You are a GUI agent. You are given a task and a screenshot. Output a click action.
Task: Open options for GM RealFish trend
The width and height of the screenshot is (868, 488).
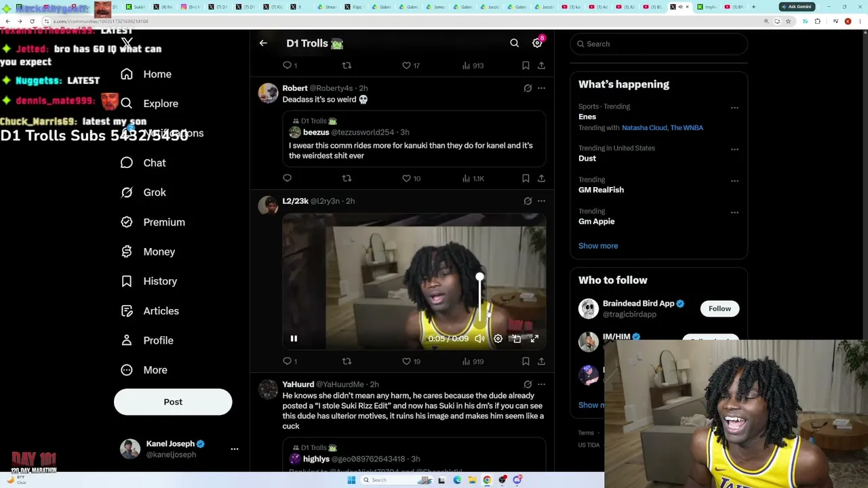[x=734, y=181]
